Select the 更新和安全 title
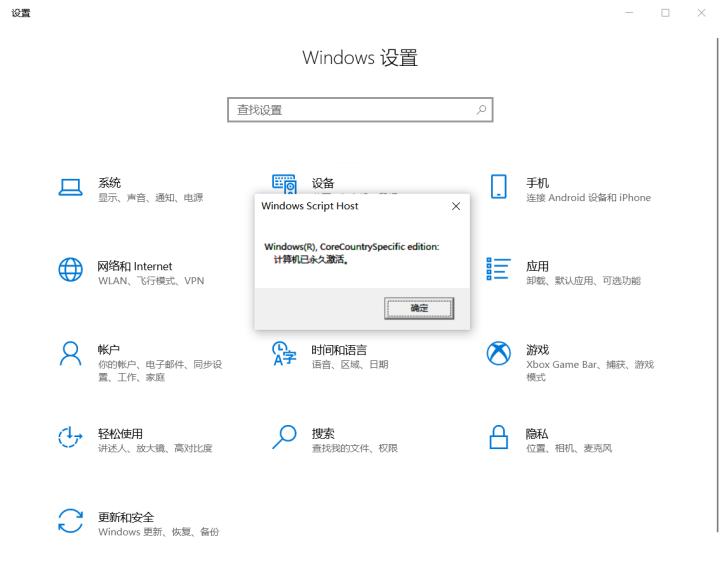Image resolution: width=720 pixels, height=562 pixels. tap(126, 517)
